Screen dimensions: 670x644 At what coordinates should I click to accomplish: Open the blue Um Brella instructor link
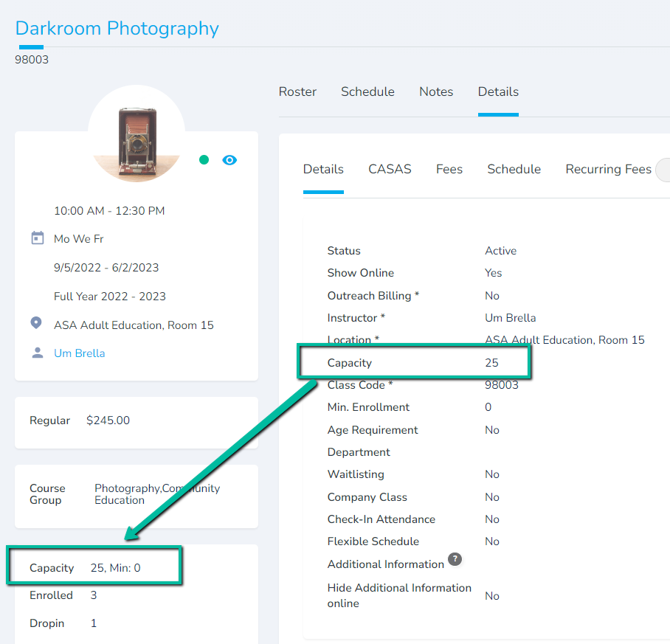80,353
